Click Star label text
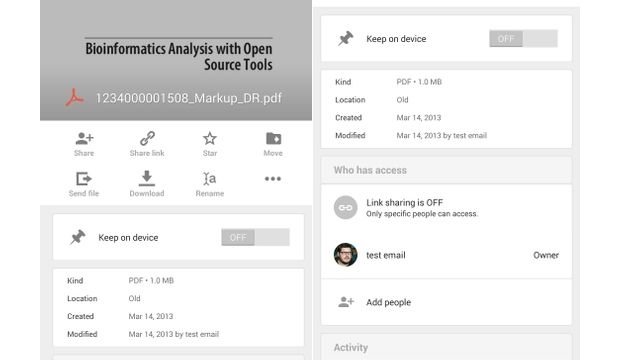 pos(210,153)
